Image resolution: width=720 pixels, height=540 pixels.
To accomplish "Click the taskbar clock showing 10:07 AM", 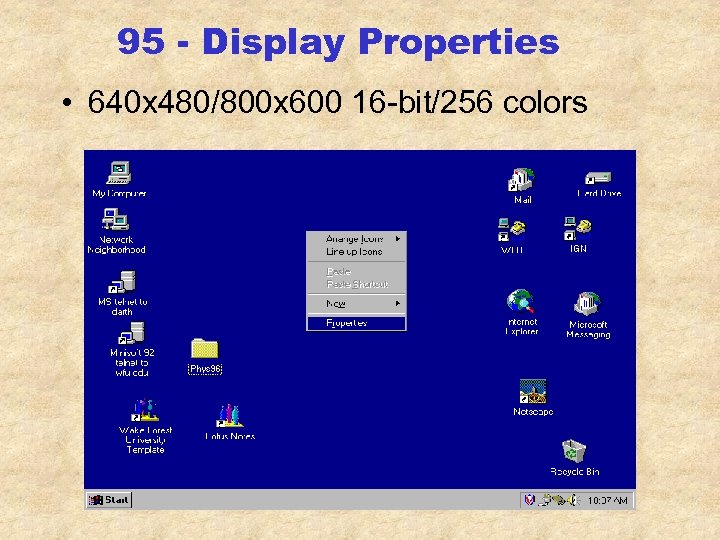I will (x=608, y=501).
